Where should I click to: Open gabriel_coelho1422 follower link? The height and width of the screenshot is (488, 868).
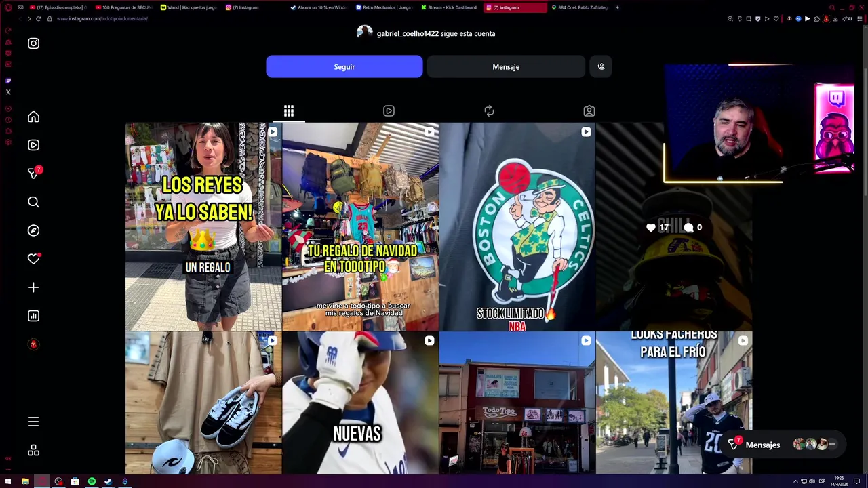(x=408, y=33)
